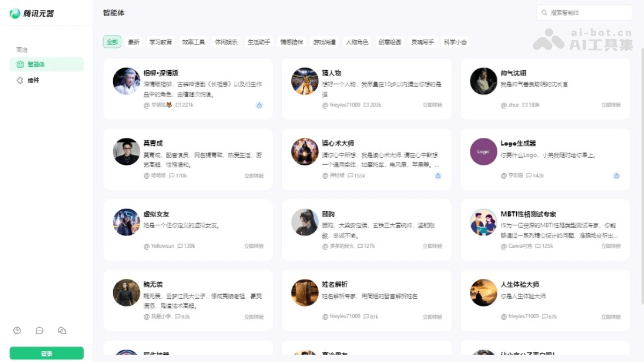Switch to the 学习教育 category tab
This screenshot has height=362, width=644.
[x=160, y=42]
